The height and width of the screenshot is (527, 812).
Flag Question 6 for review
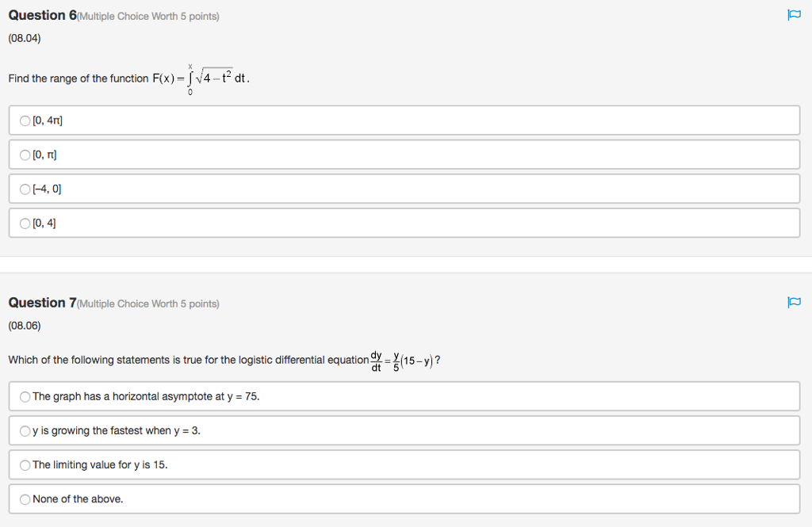tap(794, 15)
